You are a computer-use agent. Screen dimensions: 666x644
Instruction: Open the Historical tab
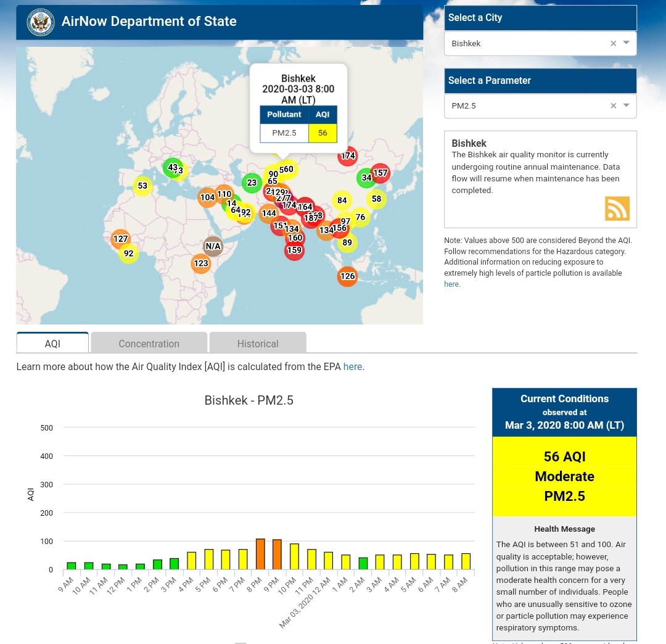click(258, 344)
